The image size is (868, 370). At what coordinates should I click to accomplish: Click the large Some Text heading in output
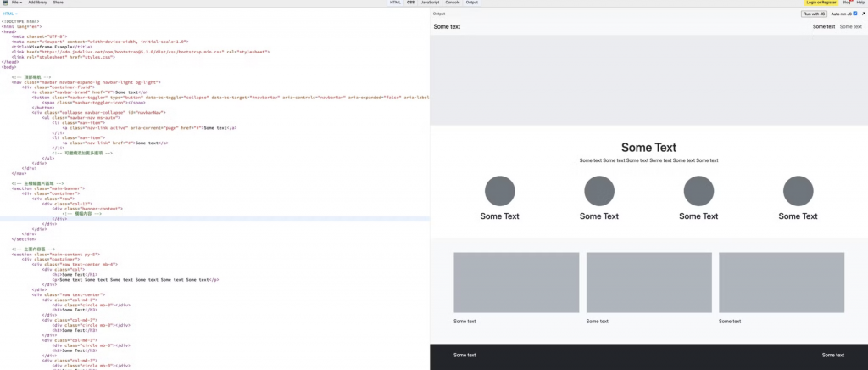[x=648, y=148]
